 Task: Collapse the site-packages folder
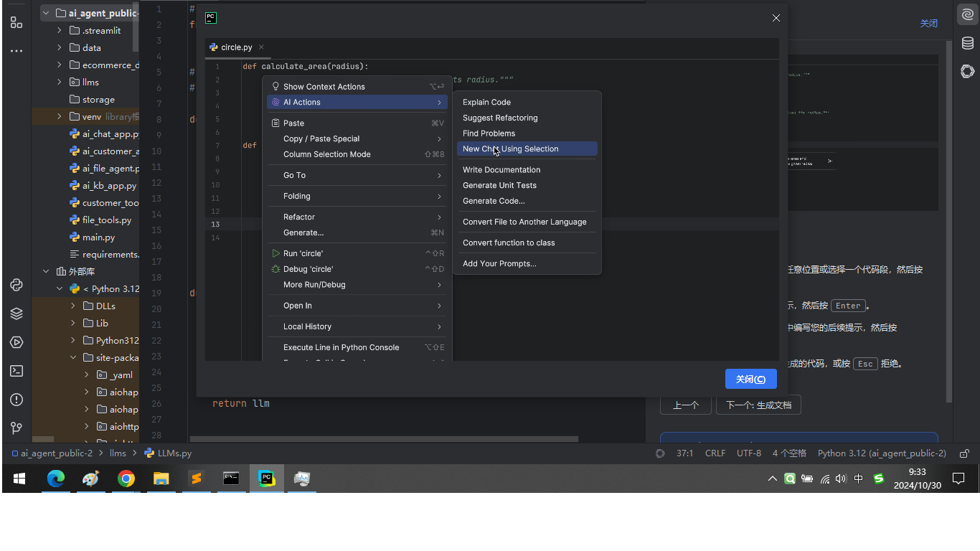pyautogui.click(x=73, y=357)
